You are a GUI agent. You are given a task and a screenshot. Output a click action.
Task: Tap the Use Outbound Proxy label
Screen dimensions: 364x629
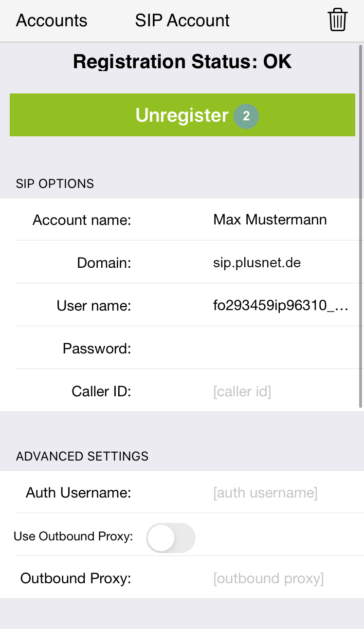pos(73,536)
